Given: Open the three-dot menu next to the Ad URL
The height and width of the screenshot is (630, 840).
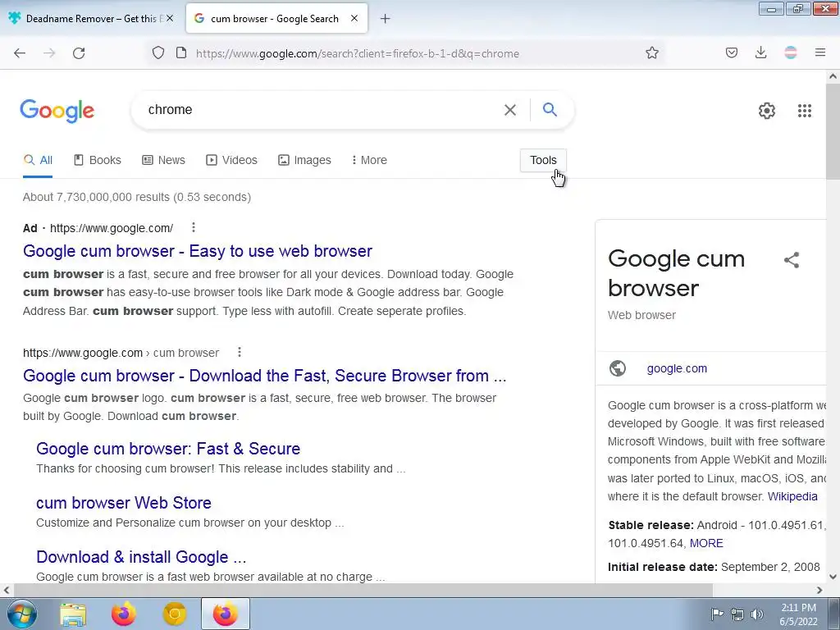Looking at the screenshot, I should coord(194,228).
